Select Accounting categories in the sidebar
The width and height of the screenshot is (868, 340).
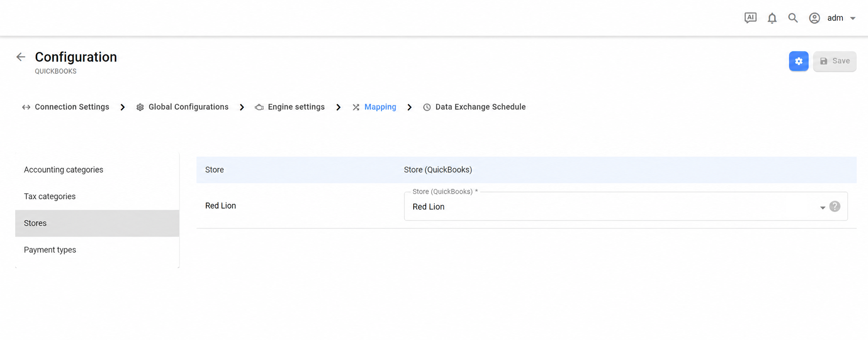[x=97, y=170]
